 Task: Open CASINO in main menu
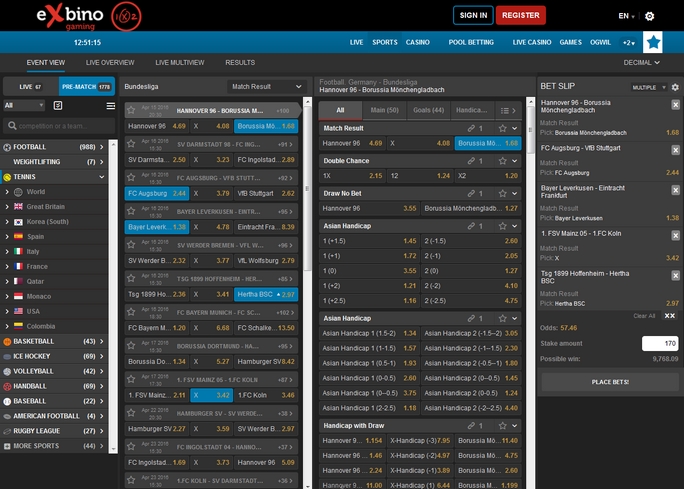pos(417,42)
